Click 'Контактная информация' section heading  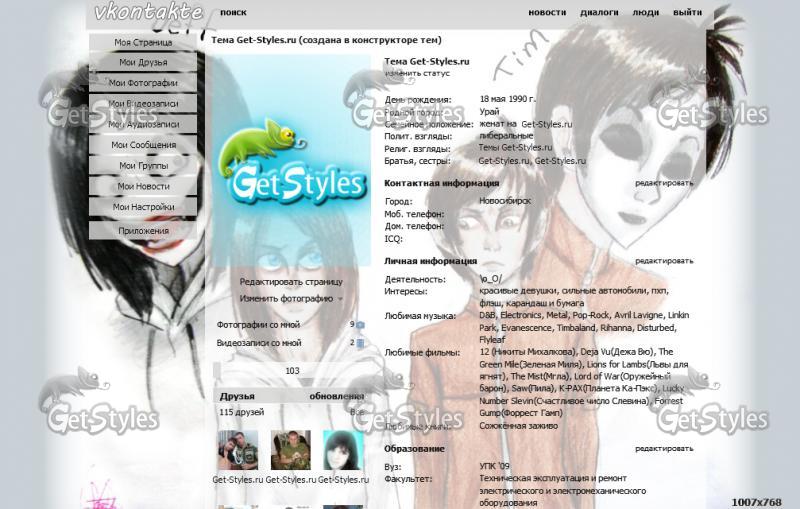pos(441,183)
